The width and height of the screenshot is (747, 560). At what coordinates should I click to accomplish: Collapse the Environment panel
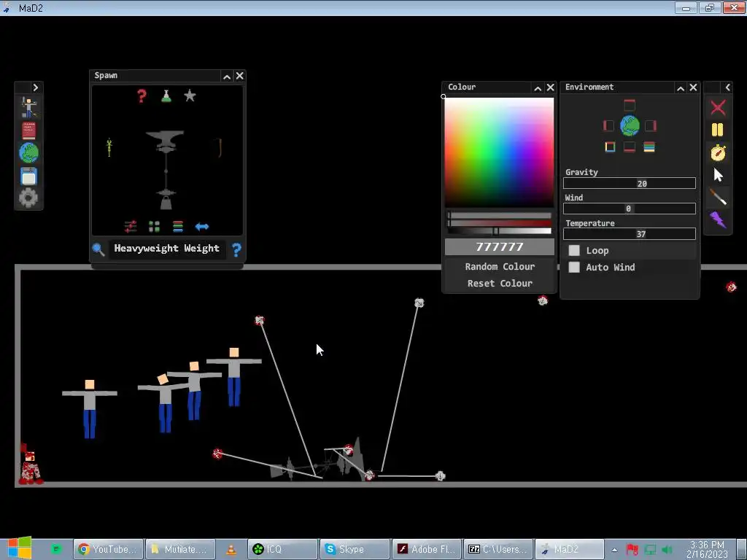[681, 88]
